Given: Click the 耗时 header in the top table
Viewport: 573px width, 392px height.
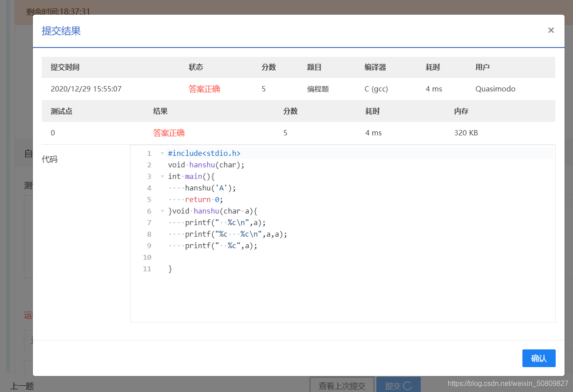Looking at the screenshot, I should click(x=433, y=67).
